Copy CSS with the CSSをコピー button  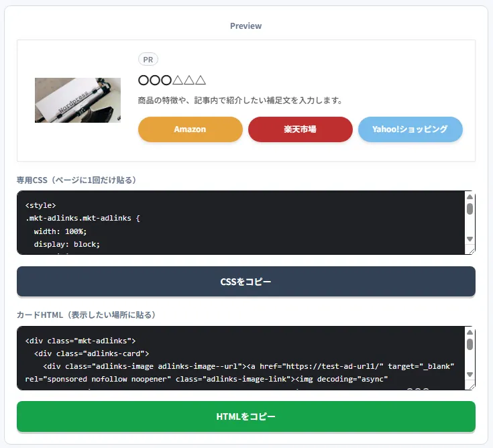tap(246, 282)
